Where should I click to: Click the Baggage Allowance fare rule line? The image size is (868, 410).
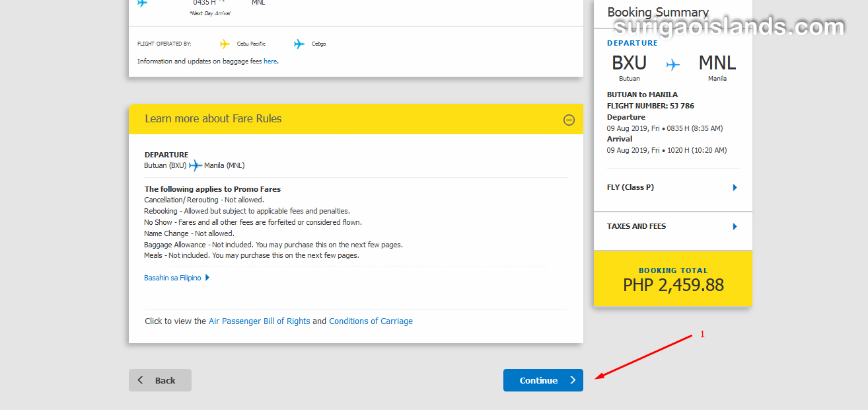[273, 245]
